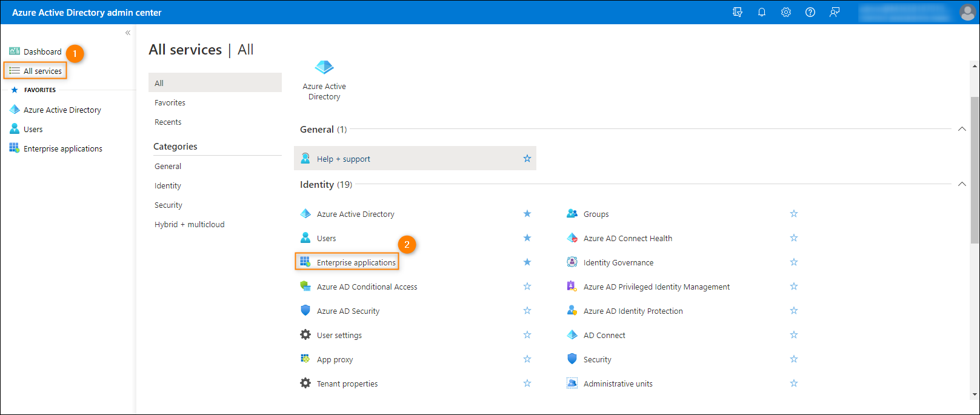The image size is (980, 415).
Task: Star Tenant properties as a favorite
Action: coord(527,383)
